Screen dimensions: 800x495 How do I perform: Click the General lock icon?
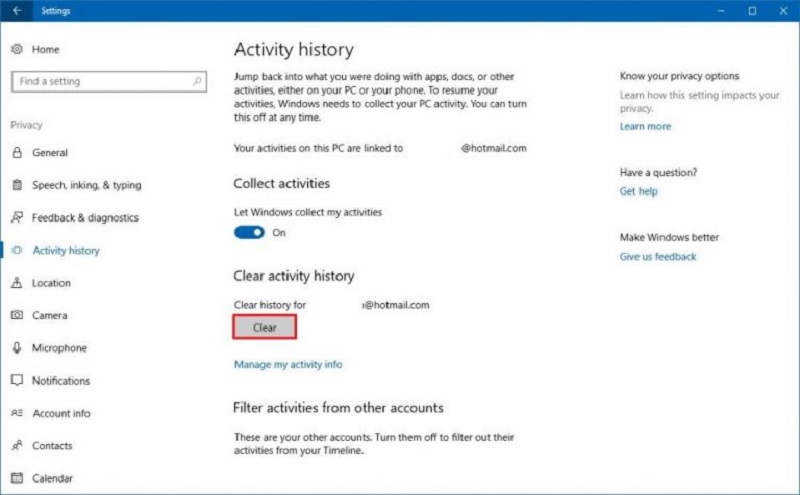[x=17, y=153]
